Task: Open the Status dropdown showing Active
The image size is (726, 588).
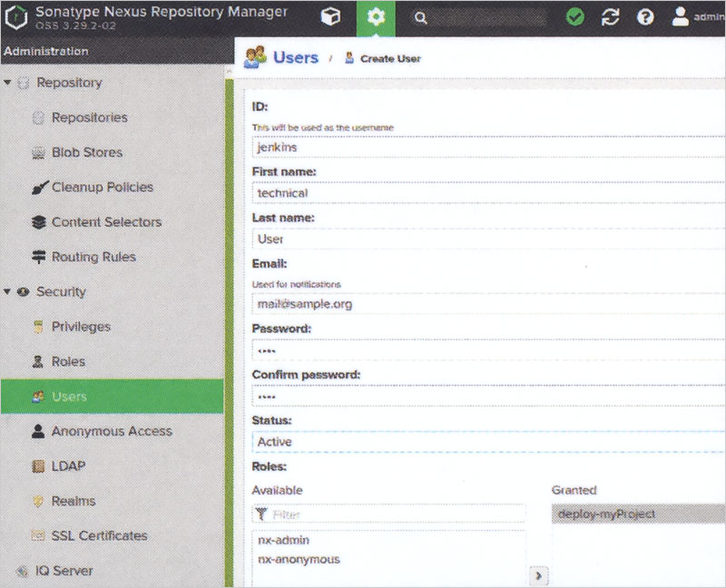Action: pyautogui.click(x=488, y=442)
